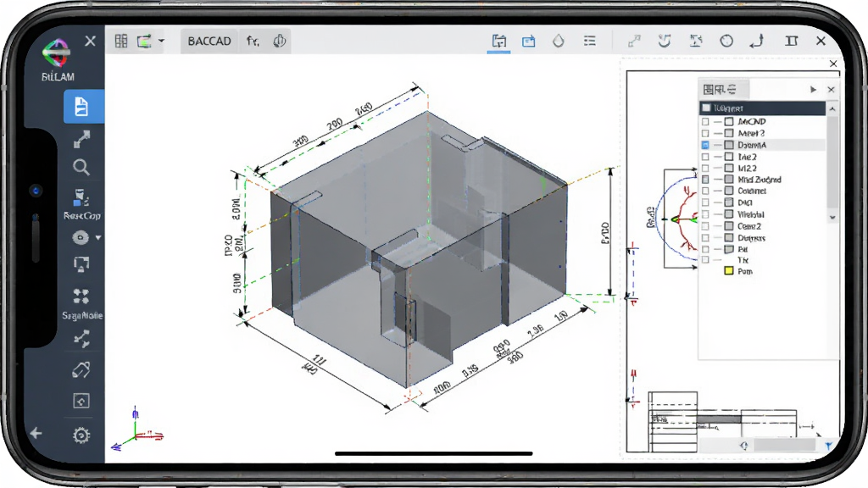868x488 pixels.
Task: Uncheck the DaemtA layer checkbox
Action: (705, 145)
